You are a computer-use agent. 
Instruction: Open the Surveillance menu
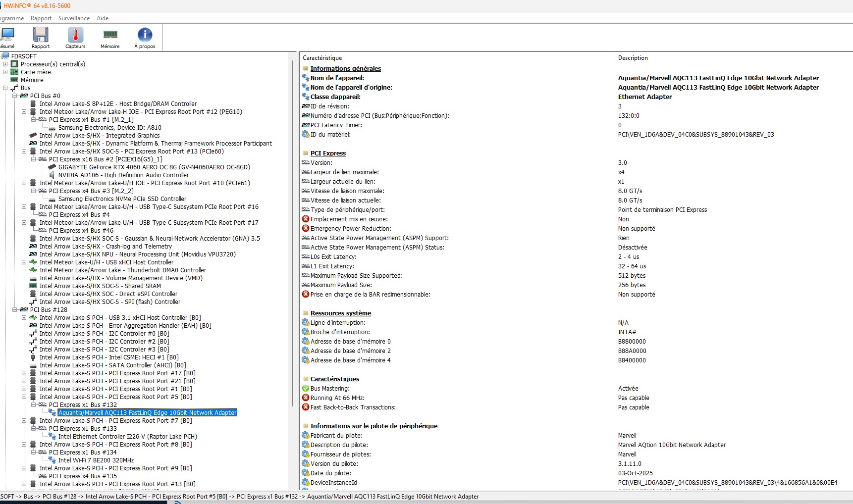(74, 18)
